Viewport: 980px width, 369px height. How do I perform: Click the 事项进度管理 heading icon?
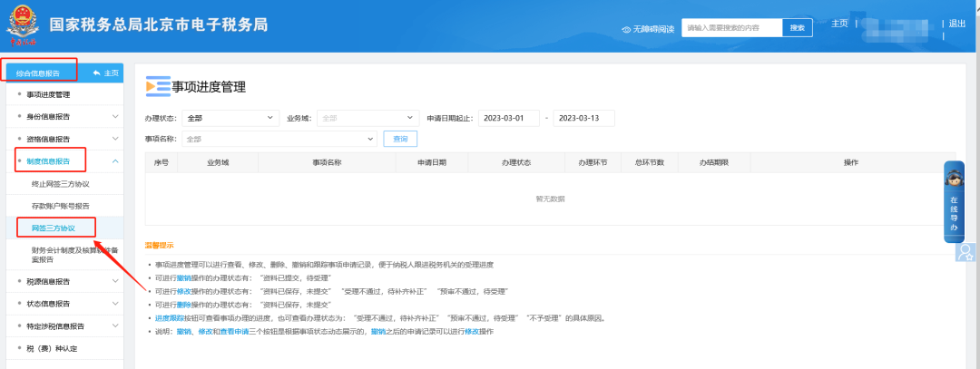pyautogui.click(x=158, y=86)
